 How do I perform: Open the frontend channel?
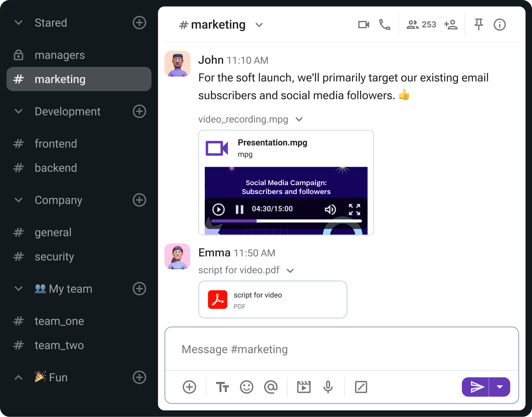(79, 143)
